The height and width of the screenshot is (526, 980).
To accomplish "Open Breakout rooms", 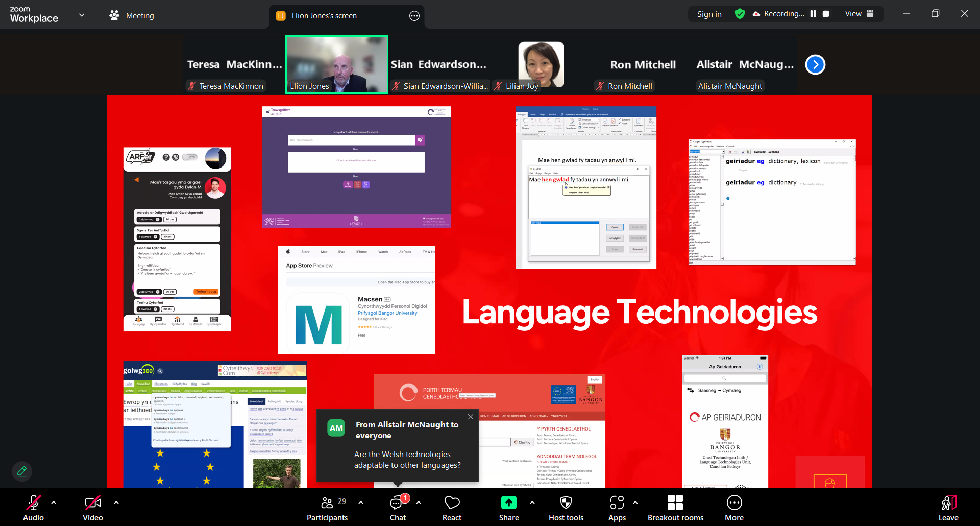I will pyautogui.click(x=675, y=508).
